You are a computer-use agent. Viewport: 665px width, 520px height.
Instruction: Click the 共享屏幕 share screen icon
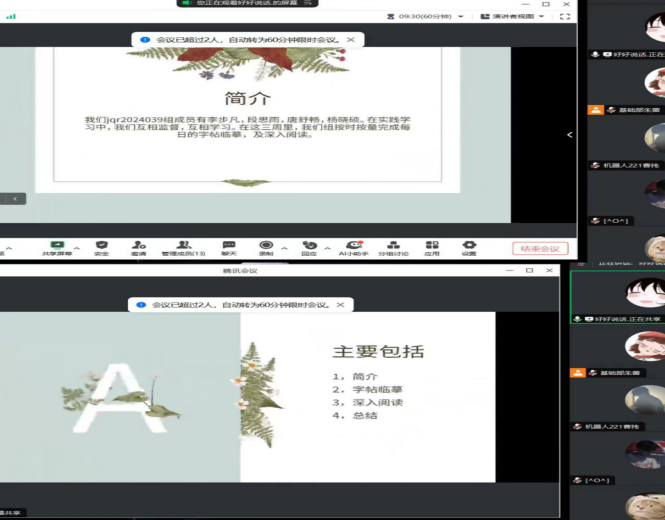(x=57, y=246)
